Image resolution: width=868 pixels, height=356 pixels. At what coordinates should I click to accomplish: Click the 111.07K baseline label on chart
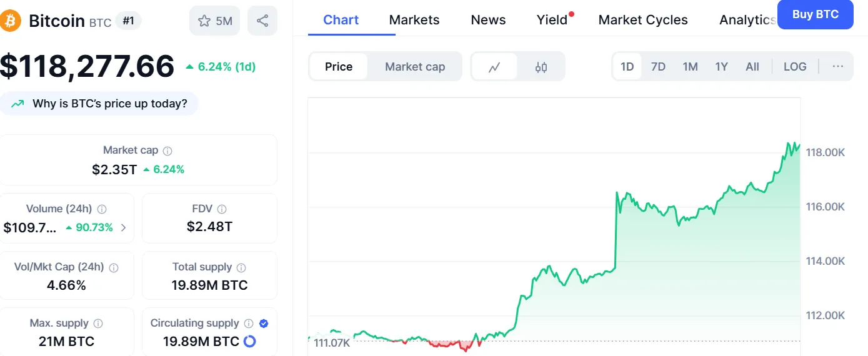click(x=331, y=342)
